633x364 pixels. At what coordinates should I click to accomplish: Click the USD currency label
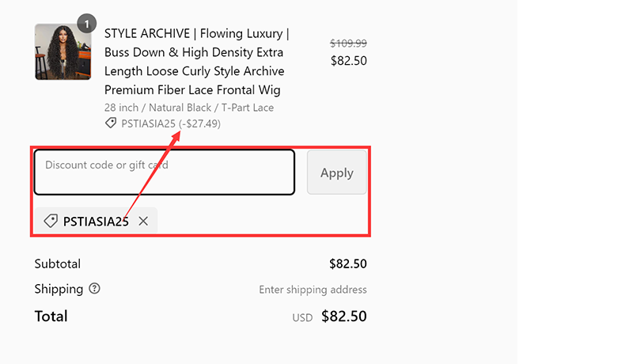click(x=302, y=317)
